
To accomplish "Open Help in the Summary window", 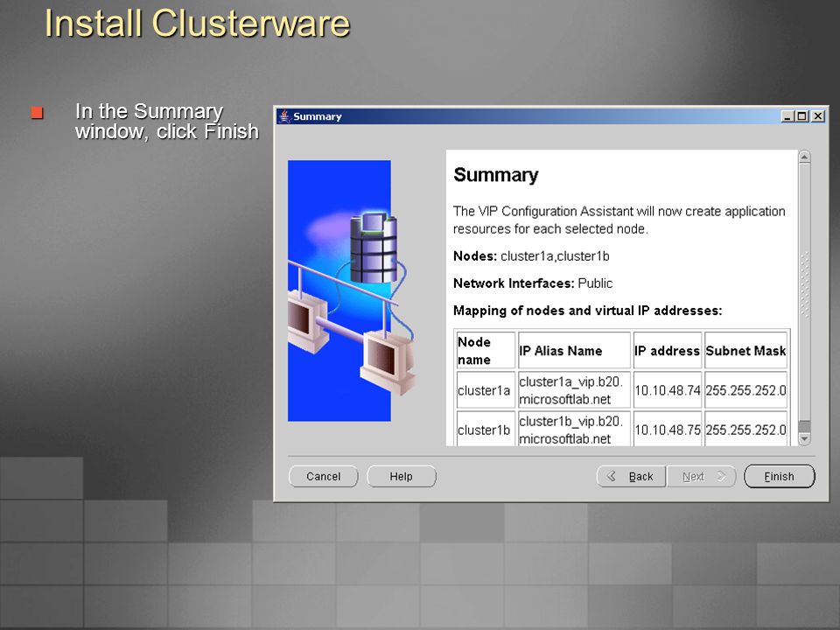I will (402, 476).
